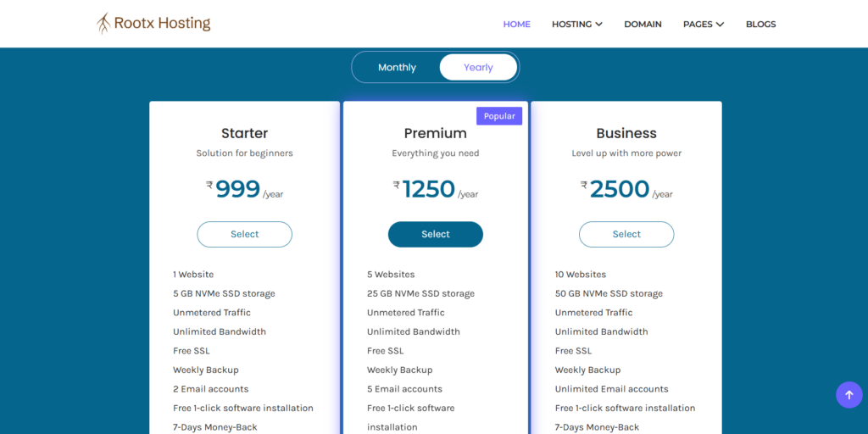This screenshot has height=434, width=868.
Task: Go to the HOME menu item
Action: pos(516,25)
